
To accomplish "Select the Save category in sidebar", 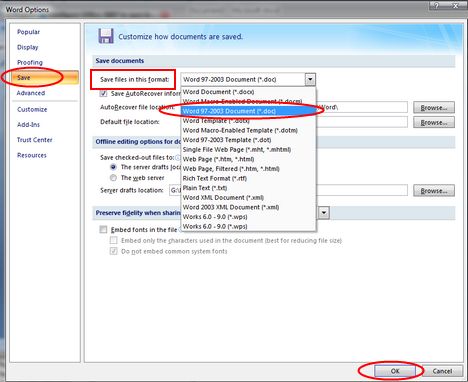I will tap(44, 78).
